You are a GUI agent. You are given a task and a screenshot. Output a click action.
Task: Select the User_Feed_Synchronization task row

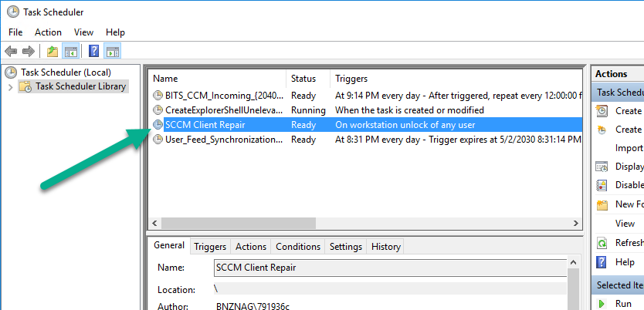[365, 140]
